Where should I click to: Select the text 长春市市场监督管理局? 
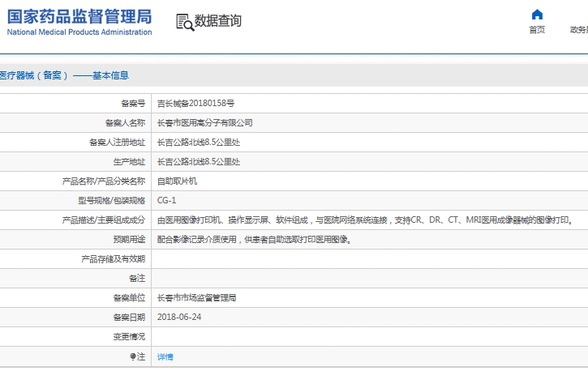[x=196, y=298]
